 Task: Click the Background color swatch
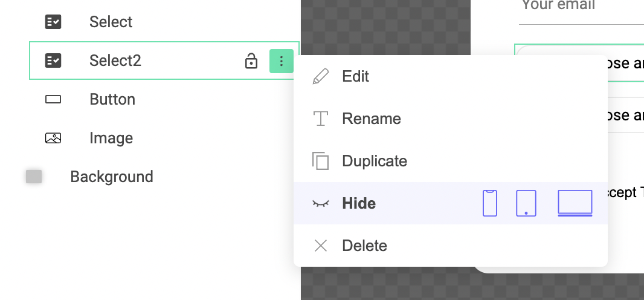(34, 177)
